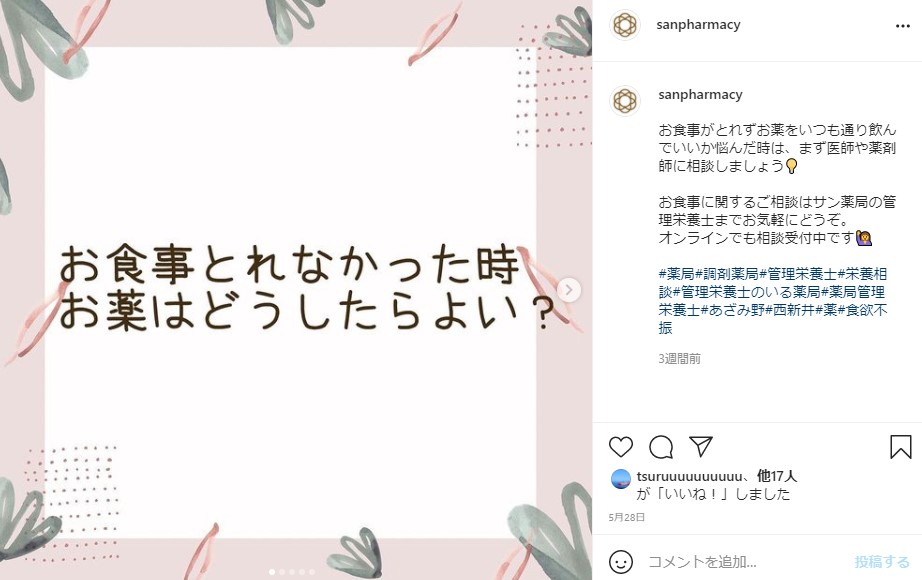View the 他17人 likes list
The image size is (922, 580).
[777, 476]
